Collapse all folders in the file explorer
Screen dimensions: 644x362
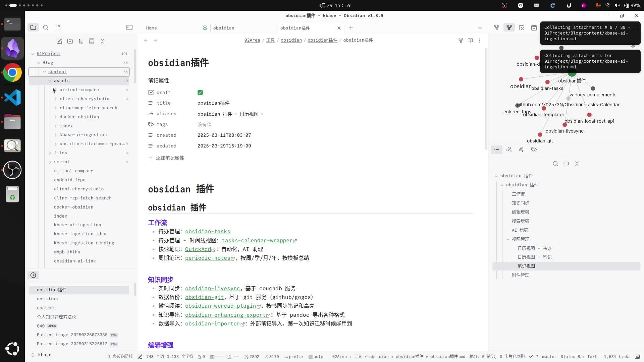102,41
